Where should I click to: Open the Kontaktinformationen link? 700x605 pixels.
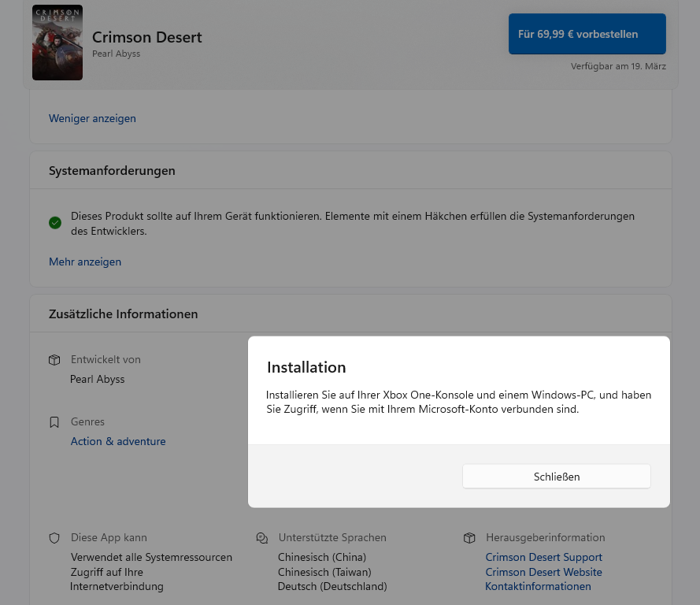(x=538, y=586)
